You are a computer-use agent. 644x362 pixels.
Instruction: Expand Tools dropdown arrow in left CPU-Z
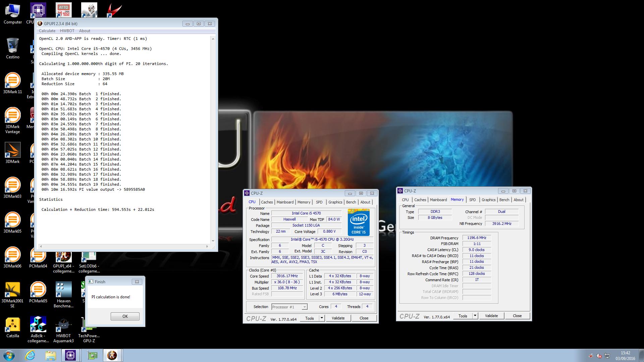pos(322,318)
